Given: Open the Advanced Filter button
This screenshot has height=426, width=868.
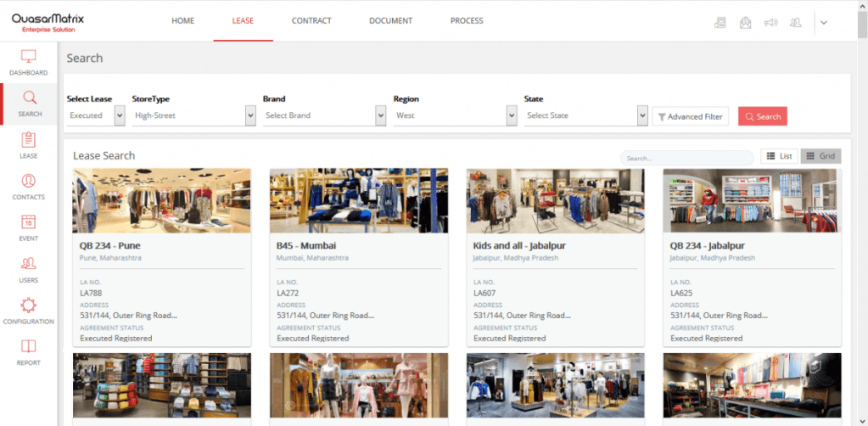Looking at the screenshot, I should coord(690,116).
